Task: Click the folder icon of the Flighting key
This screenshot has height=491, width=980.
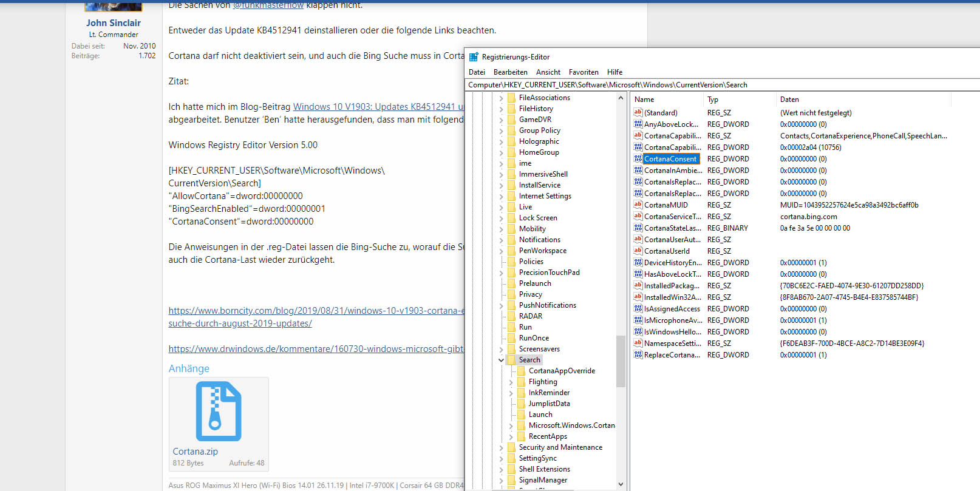Action: [521, 382]
